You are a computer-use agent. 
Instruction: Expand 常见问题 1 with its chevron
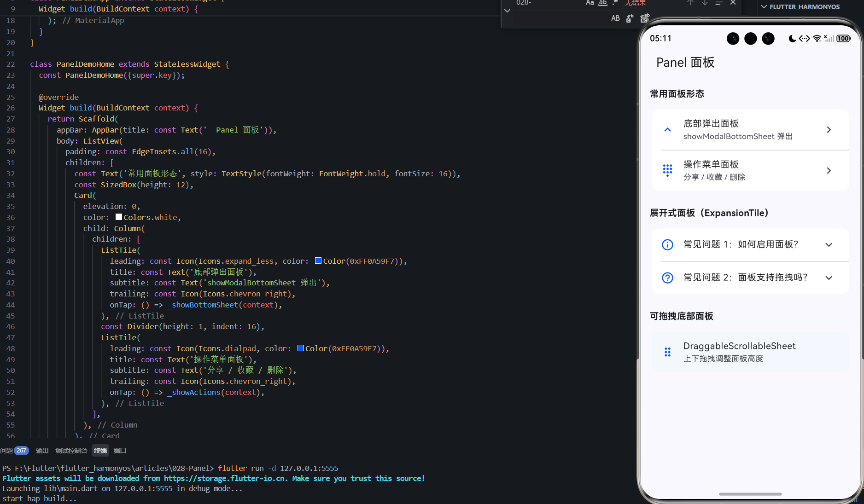pyautogui.click(x=829, y=245)
